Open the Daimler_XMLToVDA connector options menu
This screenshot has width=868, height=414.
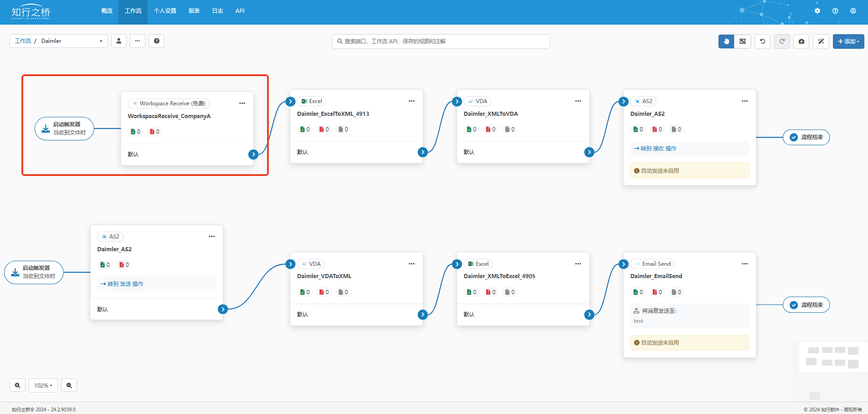click(x=578, y=101)
